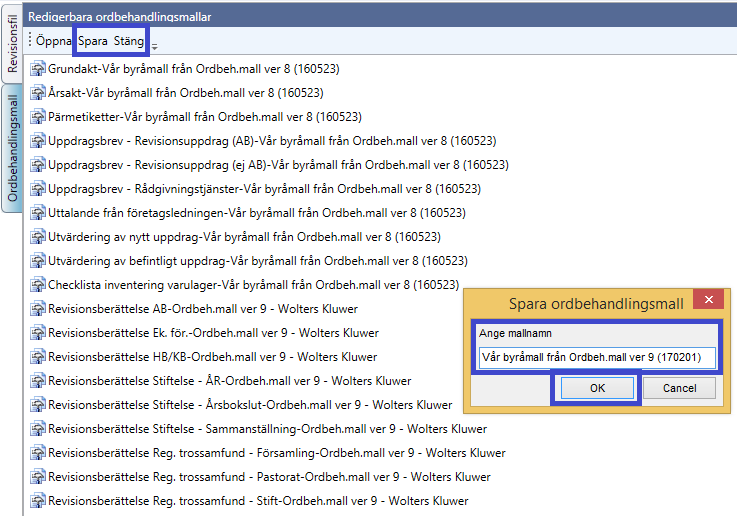737x516 pixels.
Task: Click icon for Revisionsberättelse Stiftelse - ÅR
Action: click(x=39, y=381)
